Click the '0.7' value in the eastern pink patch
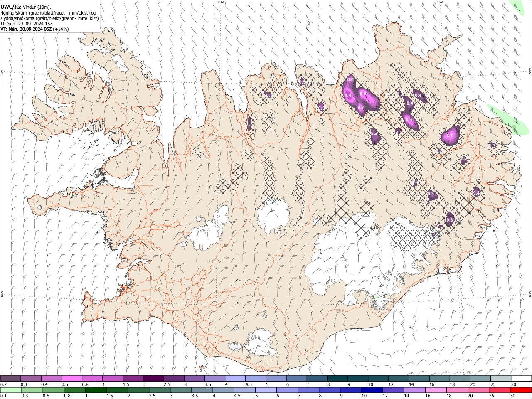This screenshot has width=532, height=399. pos(449,135)
